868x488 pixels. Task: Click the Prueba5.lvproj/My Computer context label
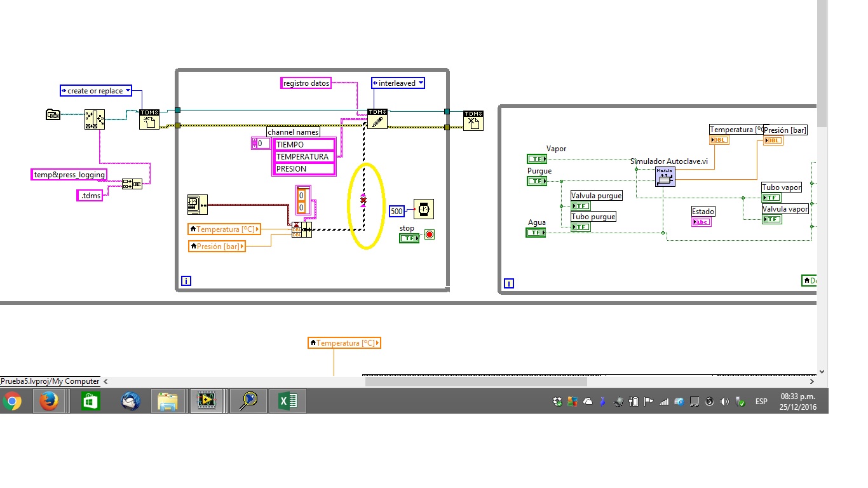[x=50, y=381]
